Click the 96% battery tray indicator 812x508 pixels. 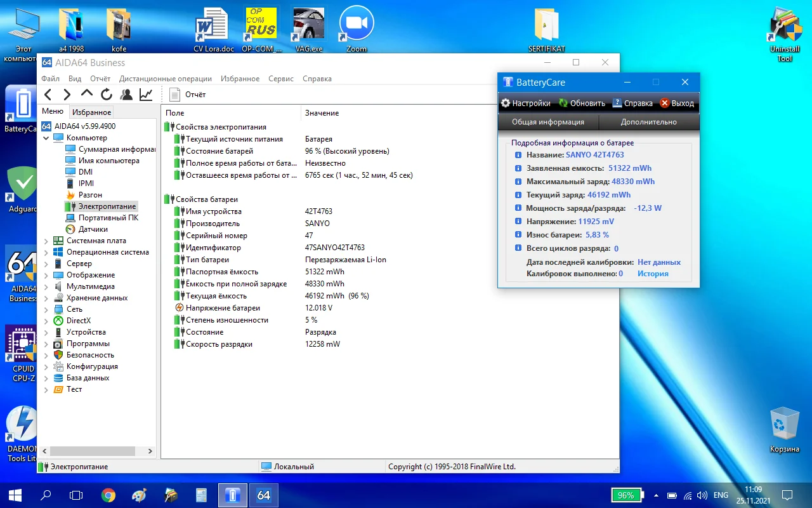(x=627, y=495)
